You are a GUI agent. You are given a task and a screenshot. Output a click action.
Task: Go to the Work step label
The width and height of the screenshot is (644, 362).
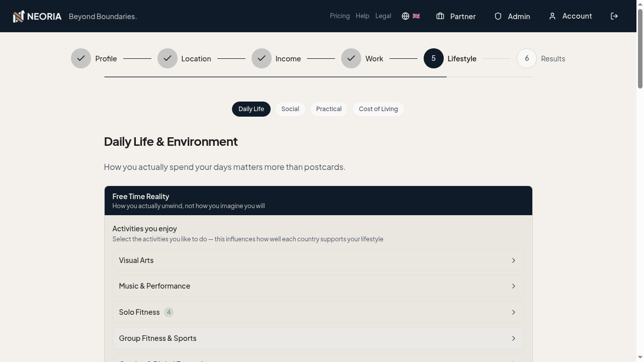tap(374, 59)
